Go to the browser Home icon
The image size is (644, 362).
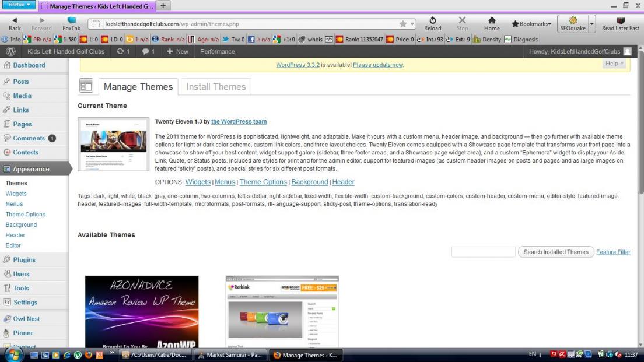pyautogui.click(x=492, y=24)
